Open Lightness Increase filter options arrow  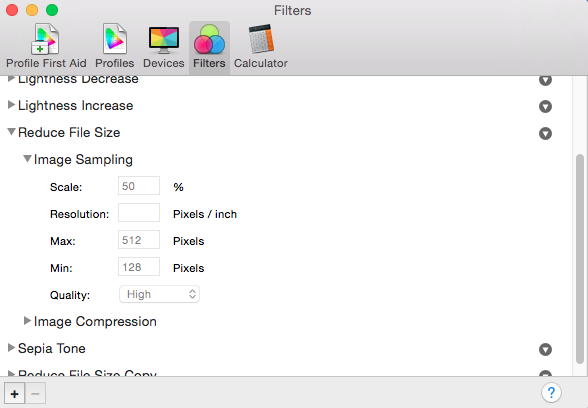[545, 106]
